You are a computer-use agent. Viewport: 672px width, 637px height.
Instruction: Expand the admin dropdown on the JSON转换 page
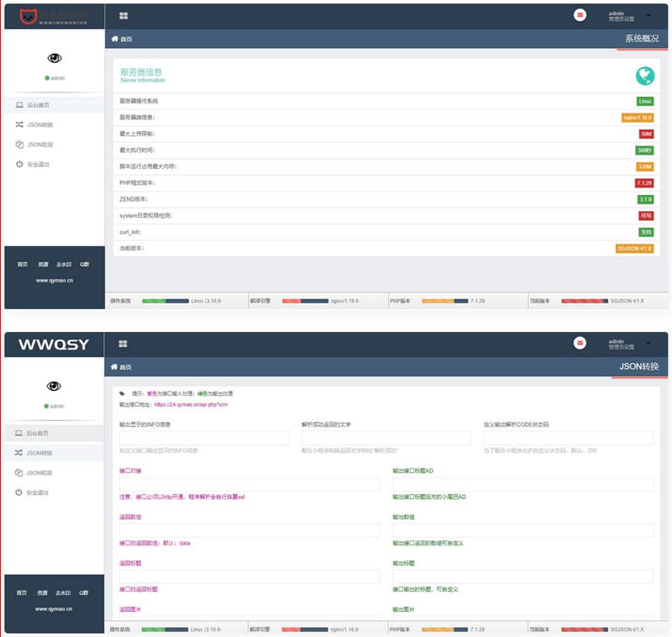pyautogui.click(x=648, y=344)
